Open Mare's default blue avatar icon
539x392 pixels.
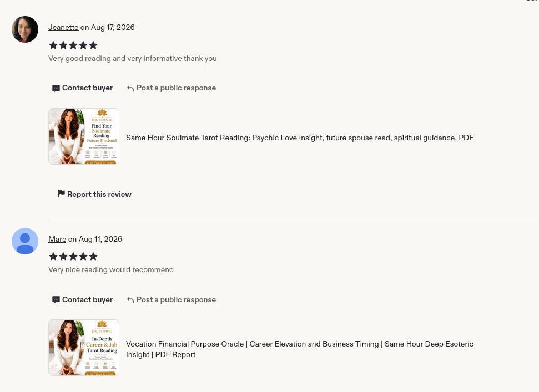click(x=25, y=241)
